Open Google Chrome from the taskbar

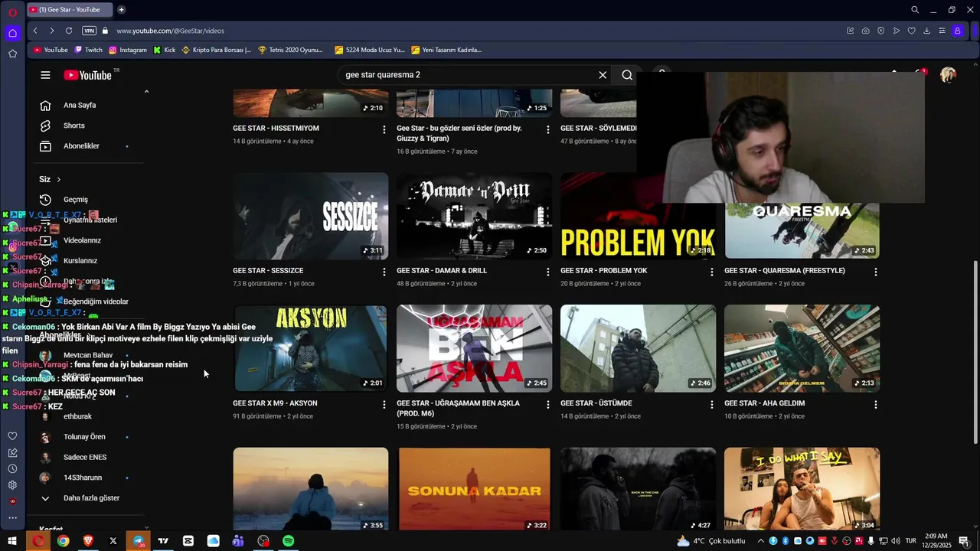[63, 541]
